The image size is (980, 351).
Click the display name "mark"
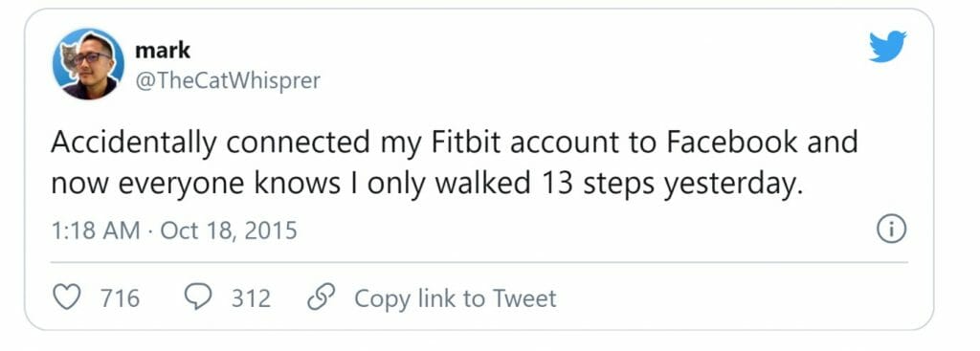coord(163,50)
